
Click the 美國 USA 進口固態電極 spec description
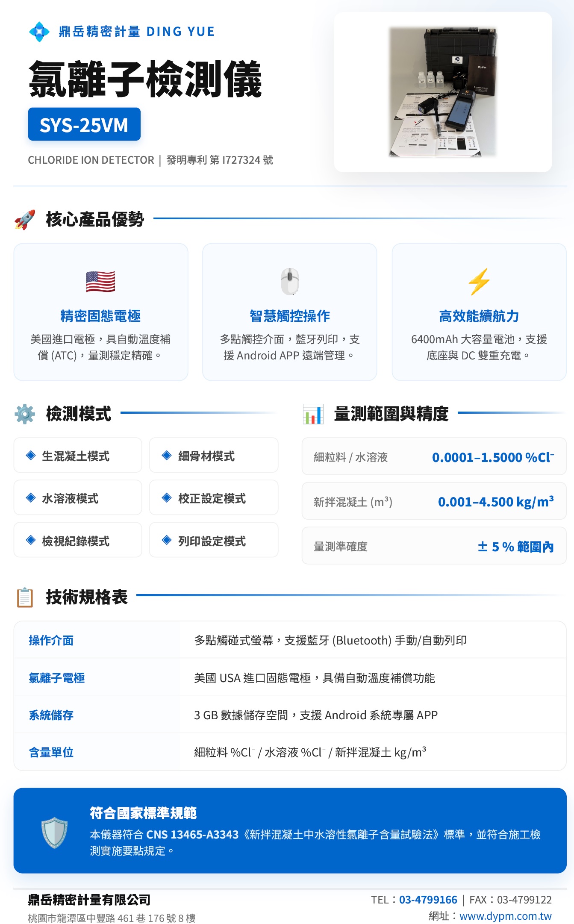click(x=315, y=678)
